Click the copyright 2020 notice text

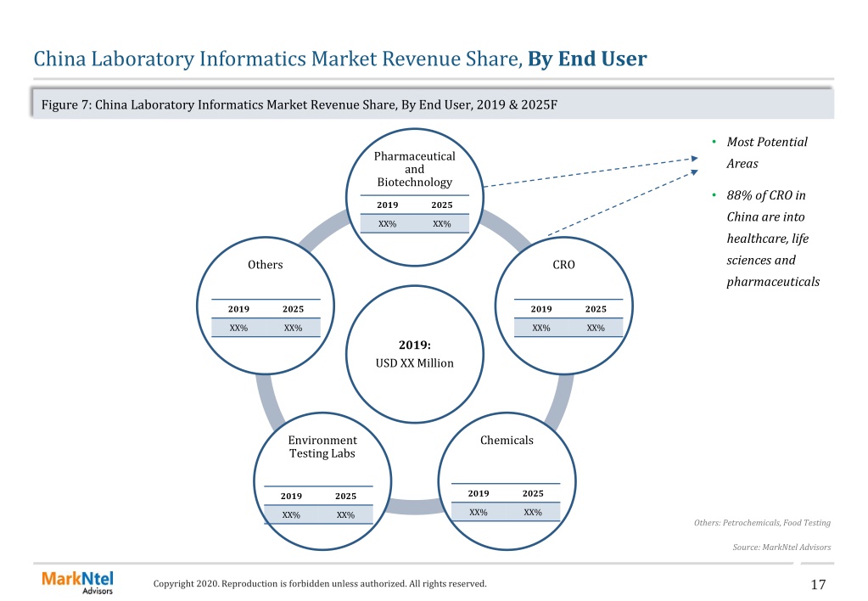click(x=320, y=583)
